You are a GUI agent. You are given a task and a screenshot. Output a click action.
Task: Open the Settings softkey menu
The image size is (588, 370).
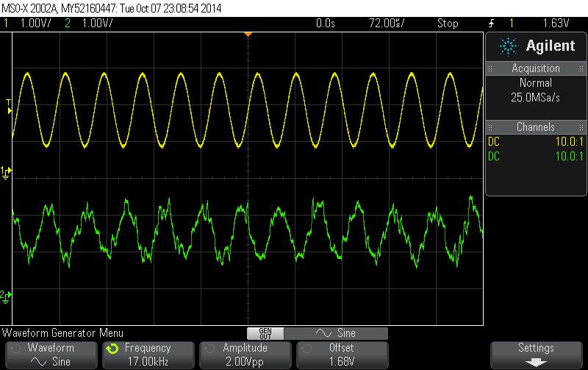tap(537, 355)
